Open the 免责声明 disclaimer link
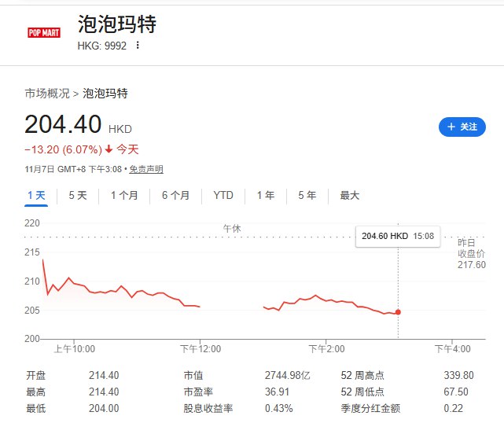504x423 pixels. 146,169
